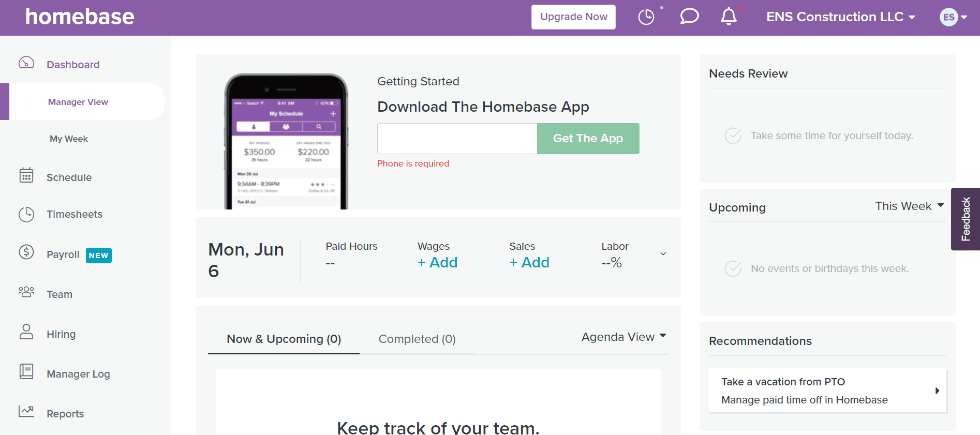Add Sales via the + Add link
The height and width of the screenshot is (435, 980).
tap(529, 262)
